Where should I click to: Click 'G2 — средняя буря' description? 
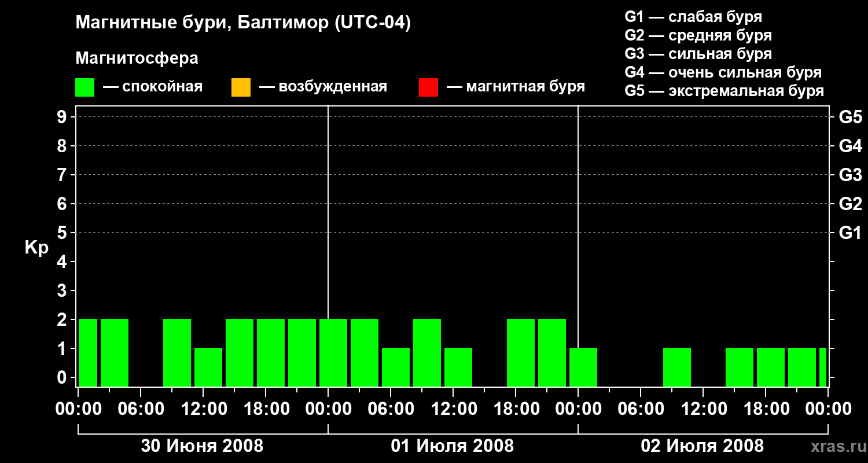point(698,35)
